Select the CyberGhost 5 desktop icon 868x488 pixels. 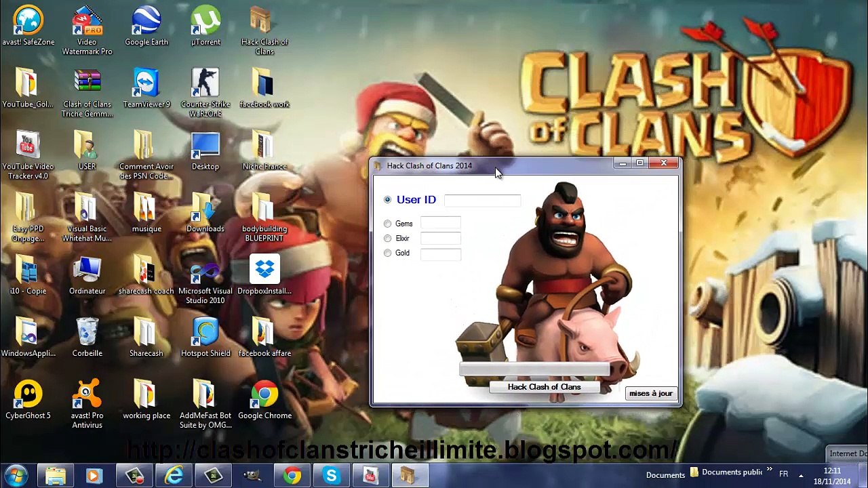click(28, 401)
